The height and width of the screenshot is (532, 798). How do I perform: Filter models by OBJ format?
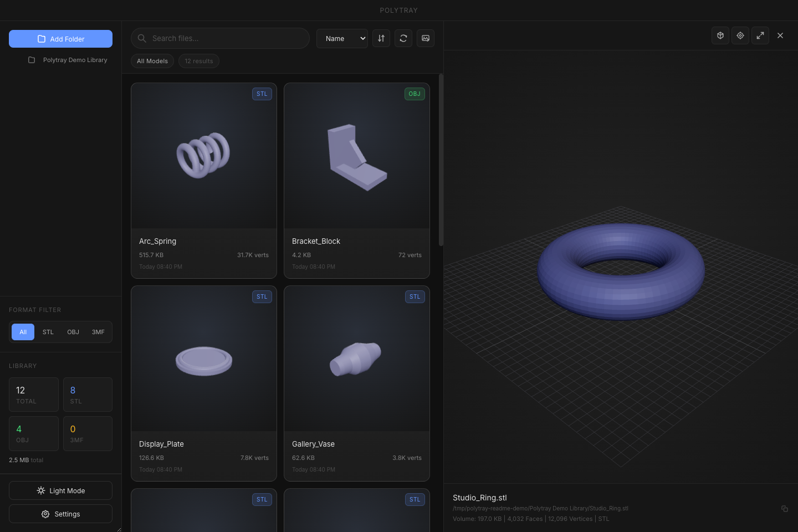73,332
